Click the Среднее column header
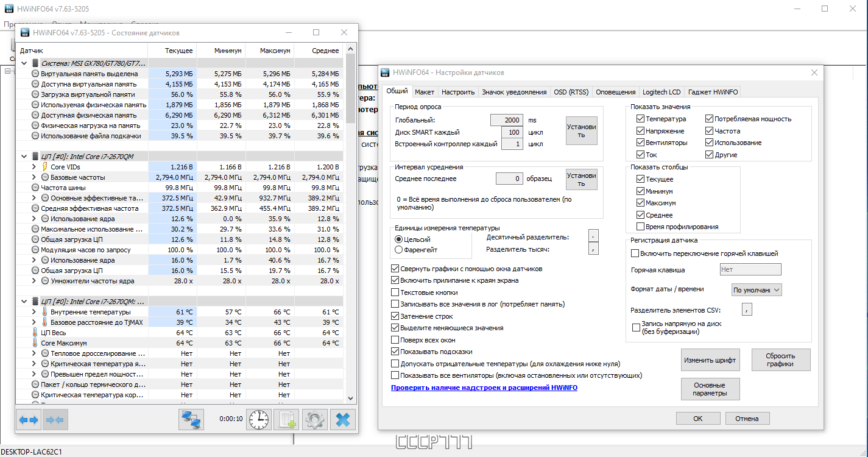 point(319,51)
